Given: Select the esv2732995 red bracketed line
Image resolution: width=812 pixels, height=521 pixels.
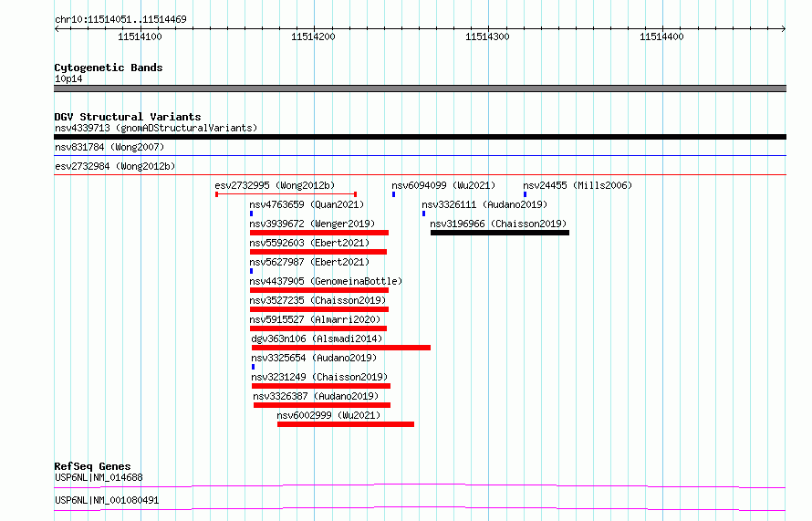Looking at the screenshot, I should pyautogui.click(x=286, y=194).
